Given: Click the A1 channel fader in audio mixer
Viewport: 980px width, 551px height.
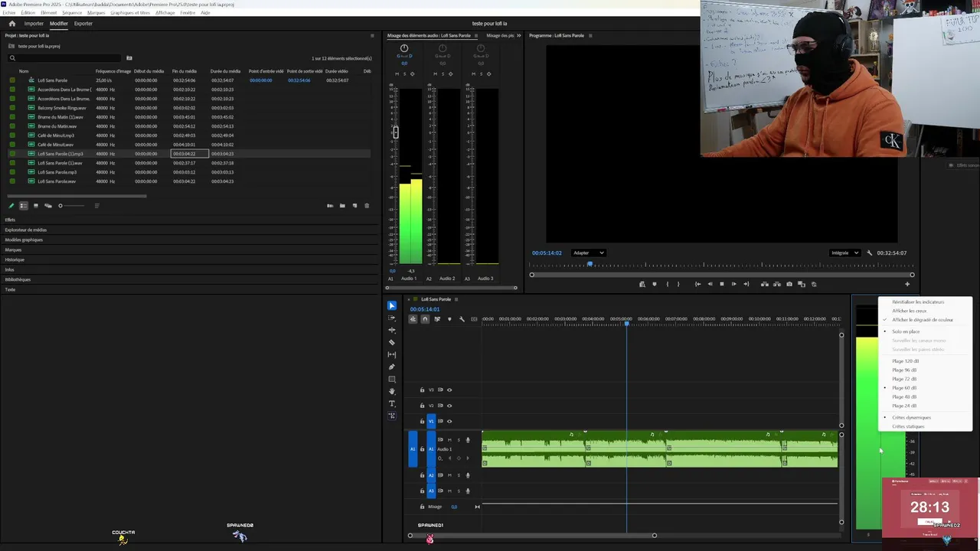Looking at the screenshot, I should (396, 132).
